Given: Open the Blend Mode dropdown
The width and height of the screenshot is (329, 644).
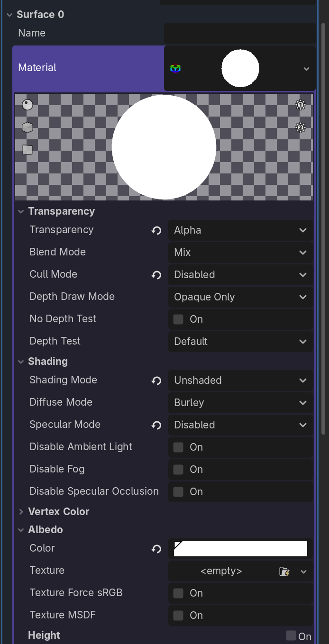Looking at the screenshot, I should point(240,253).
